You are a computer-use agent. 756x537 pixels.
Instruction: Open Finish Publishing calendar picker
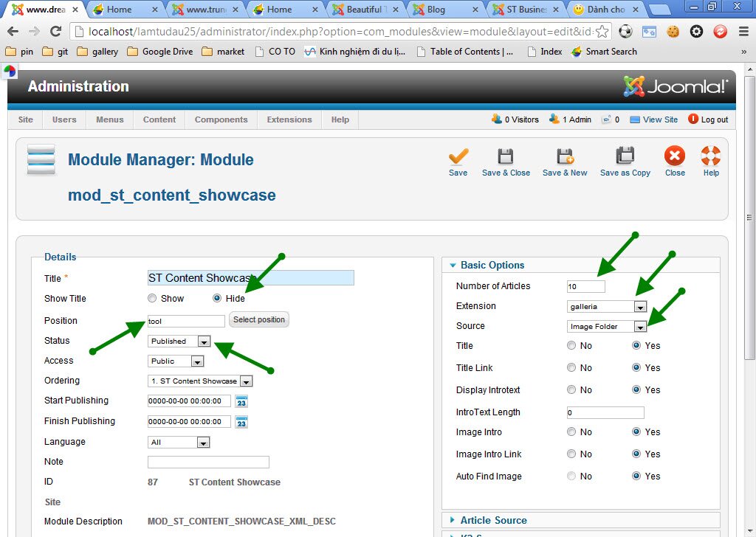pos(241,422)
